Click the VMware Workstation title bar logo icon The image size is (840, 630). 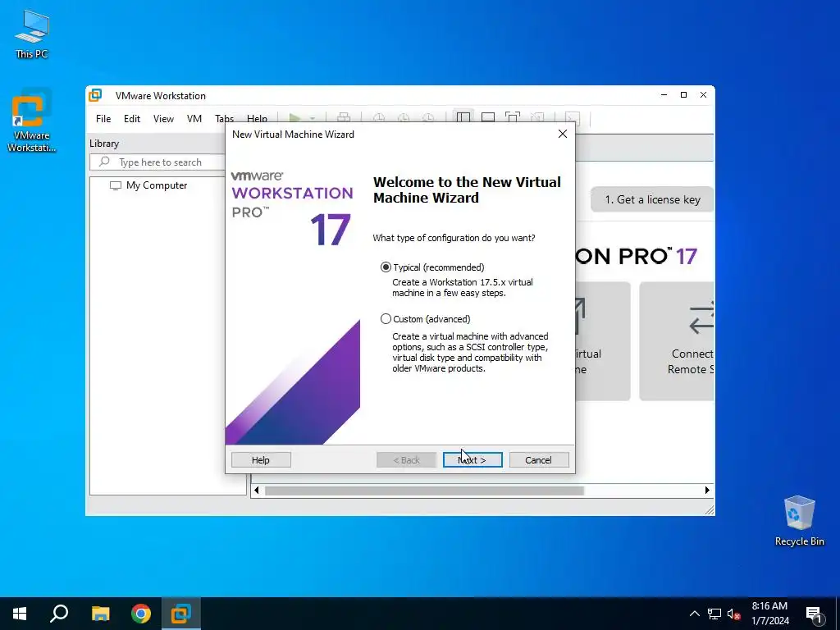coord(95,95)
